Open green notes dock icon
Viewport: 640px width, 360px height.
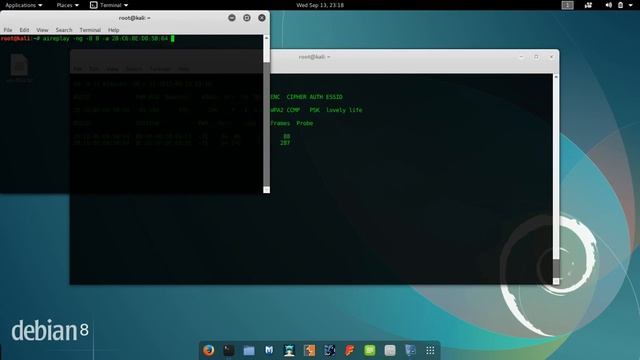370,350
